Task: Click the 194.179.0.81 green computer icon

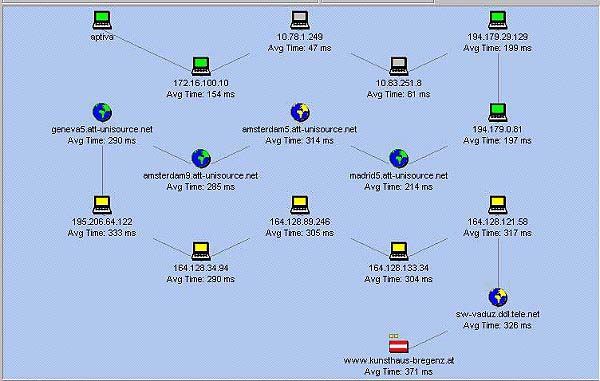Action: (x=497, y=112)
